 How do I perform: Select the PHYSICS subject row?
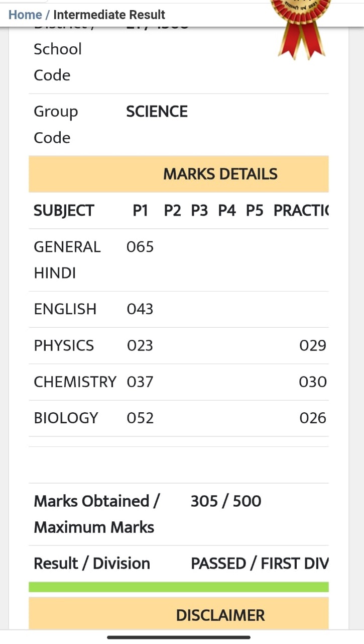(179, 346)
